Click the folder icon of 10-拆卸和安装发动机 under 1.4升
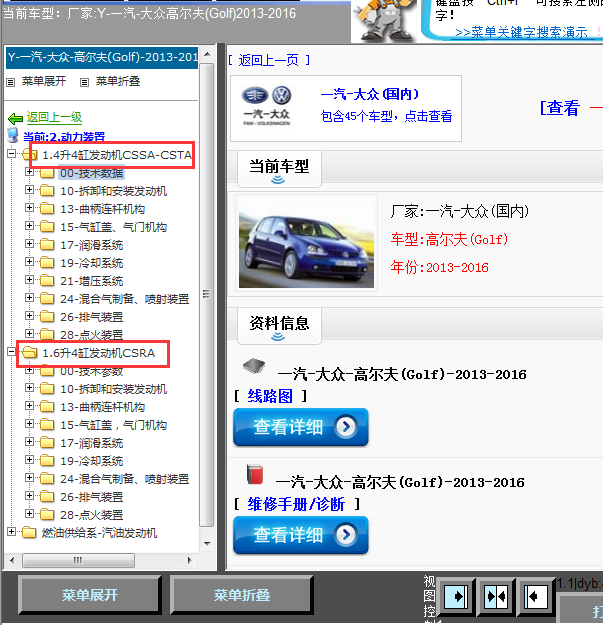The image size is (603, 625). tap(47, 191)
